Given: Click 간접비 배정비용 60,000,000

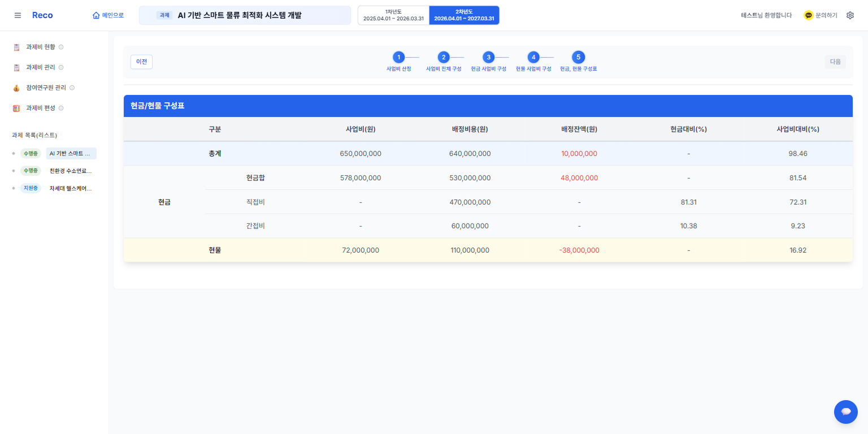Looking at the screenshot, I should tap(470, 226).
